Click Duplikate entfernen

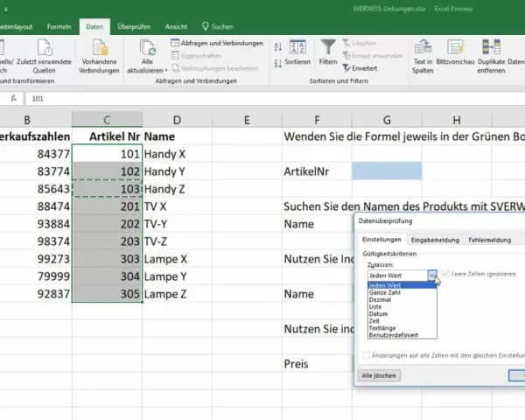coord(491,56)
